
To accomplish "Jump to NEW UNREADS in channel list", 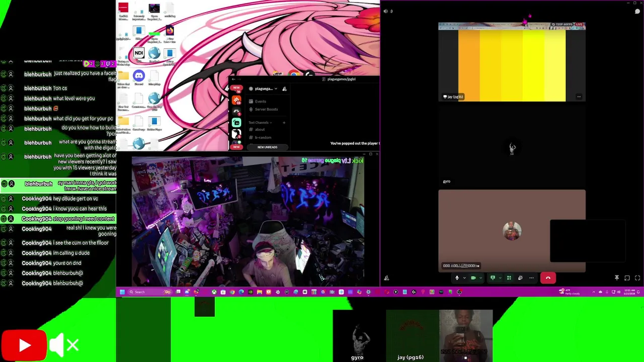I will click(268, 147).
